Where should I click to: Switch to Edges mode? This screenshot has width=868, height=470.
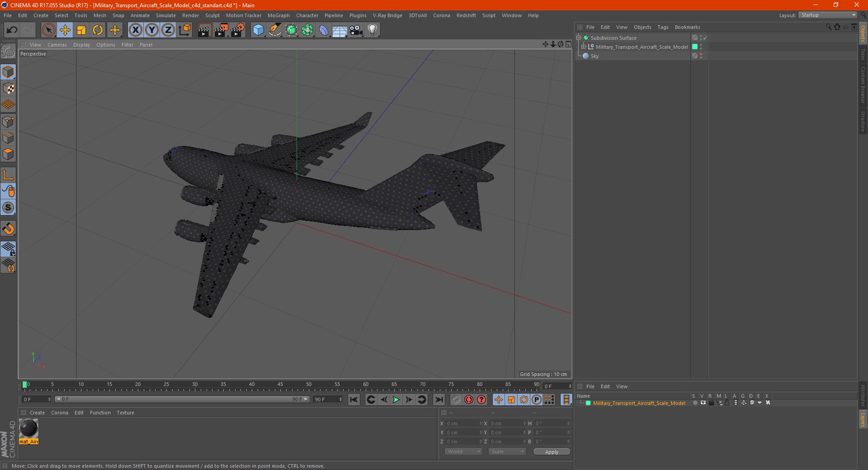pyautogui.click(x=8, y=138)
